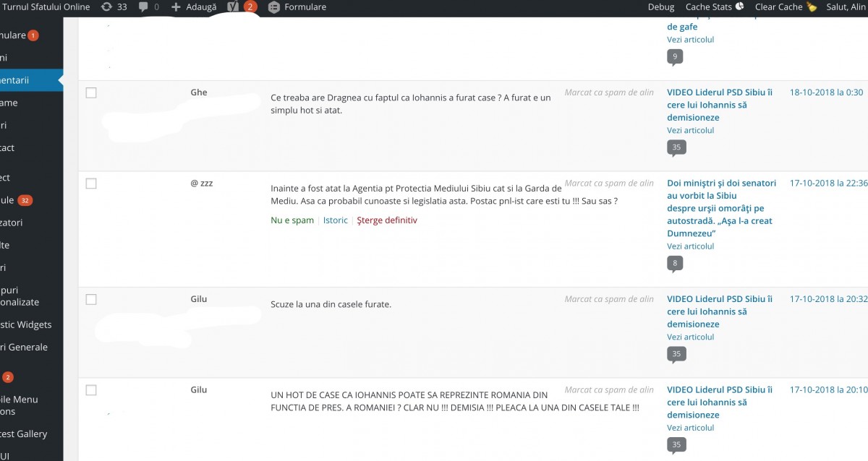Click the Yoast SEO icon with 2 notifications
868x461 pixels.
tap(232, 7)
